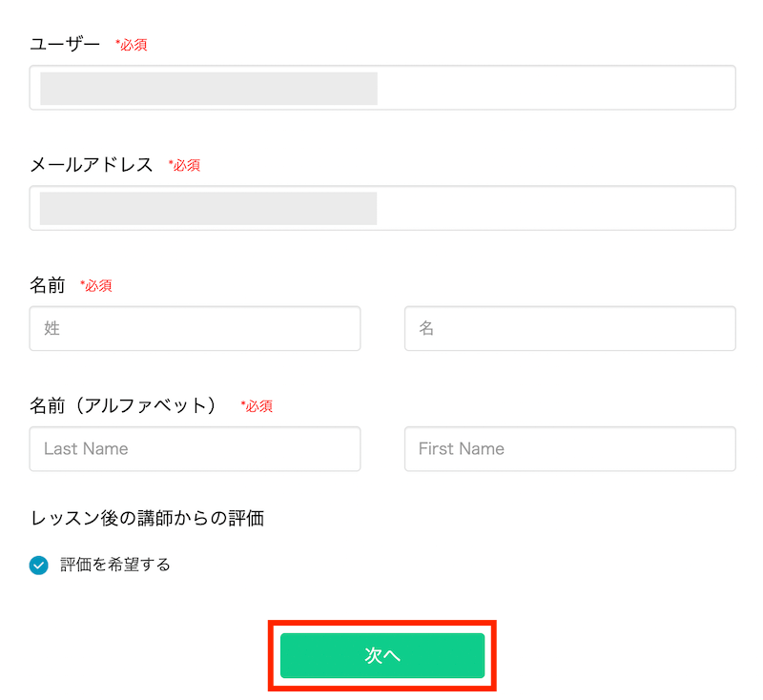Click the メールアドレス field label

(92, 165)
